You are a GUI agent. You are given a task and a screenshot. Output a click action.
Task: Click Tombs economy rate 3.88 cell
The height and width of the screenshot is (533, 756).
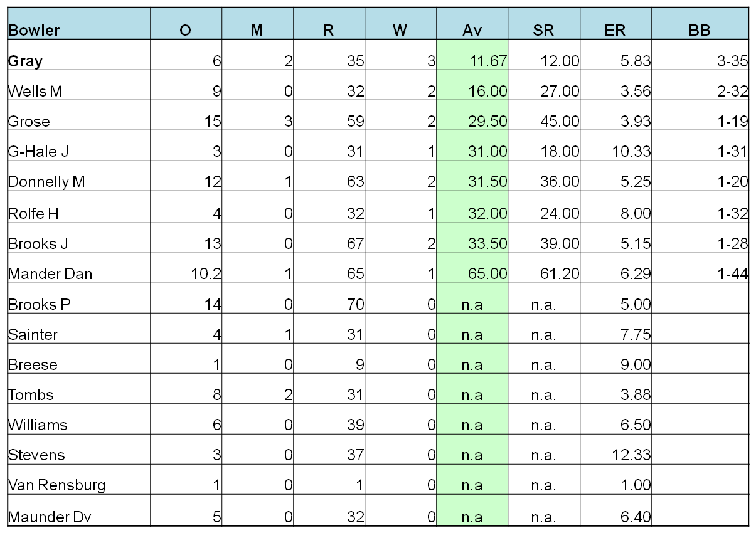click(x=615, y=394)
